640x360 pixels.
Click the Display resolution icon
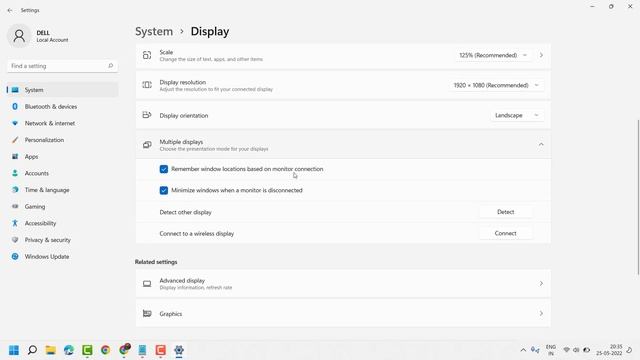pos(147,85)
